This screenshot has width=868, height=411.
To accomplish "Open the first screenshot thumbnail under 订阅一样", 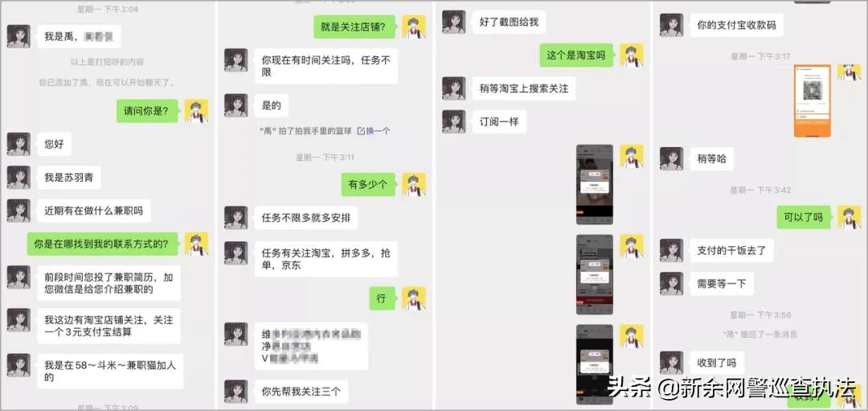I will tap(594, 184).
